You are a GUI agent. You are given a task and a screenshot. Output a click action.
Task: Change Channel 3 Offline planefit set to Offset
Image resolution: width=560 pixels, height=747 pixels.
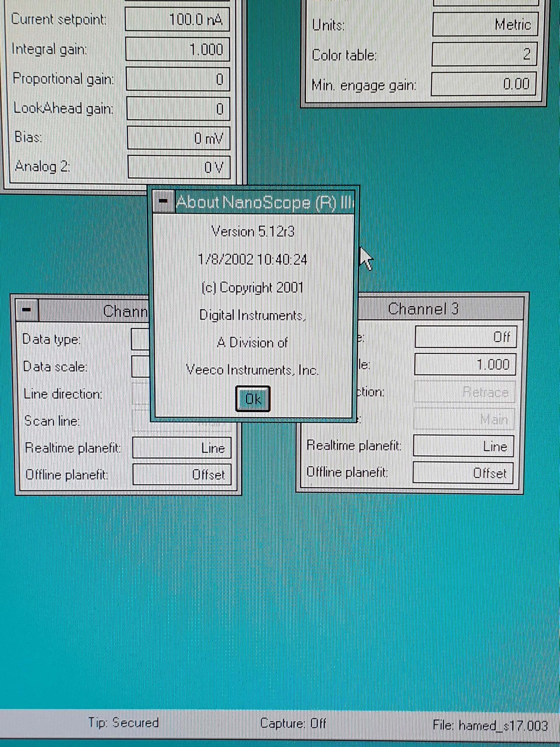coord(463,473)
